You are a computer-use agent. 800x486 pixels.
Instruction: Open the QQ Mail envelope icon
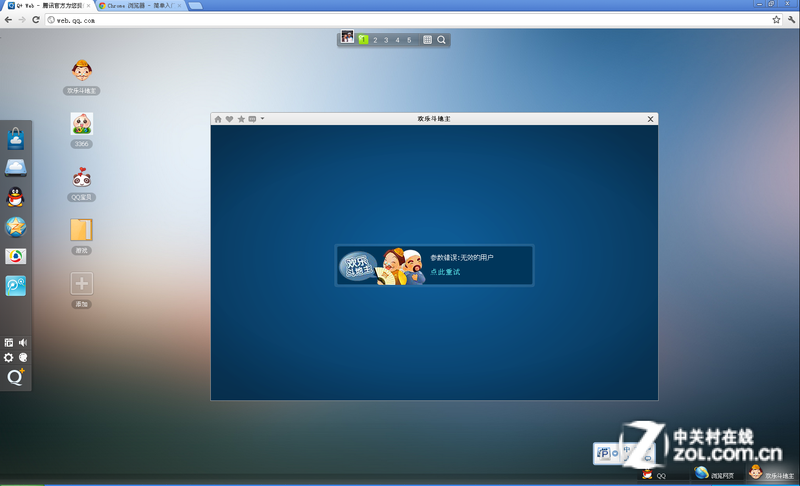pos(16,256)
